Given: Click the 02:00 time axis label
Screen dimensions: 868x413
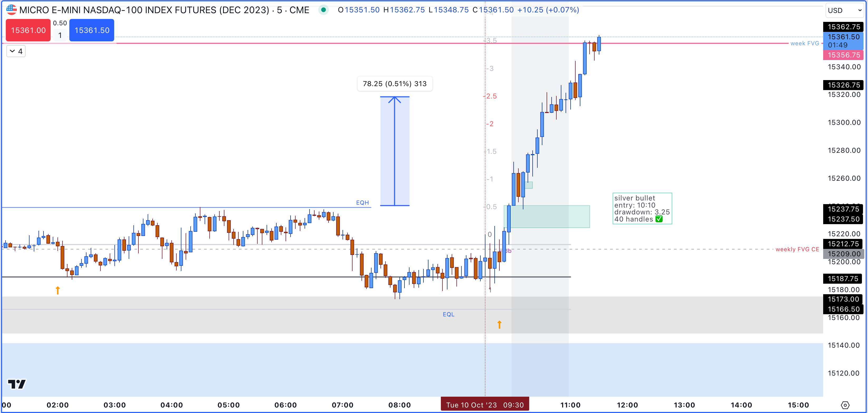Looking at the screenshot, I should coord(58,405).
